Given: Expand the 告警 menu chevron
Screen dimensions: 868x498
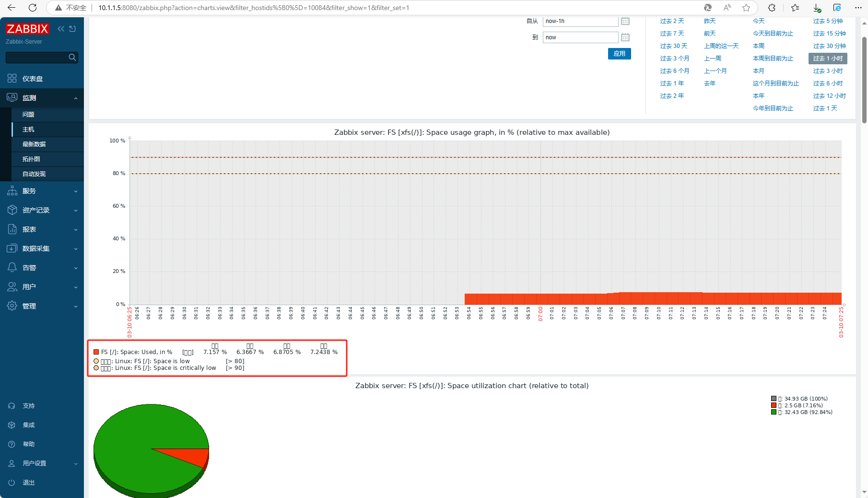Looking at the screenshot, I should (x=76, y=268).
